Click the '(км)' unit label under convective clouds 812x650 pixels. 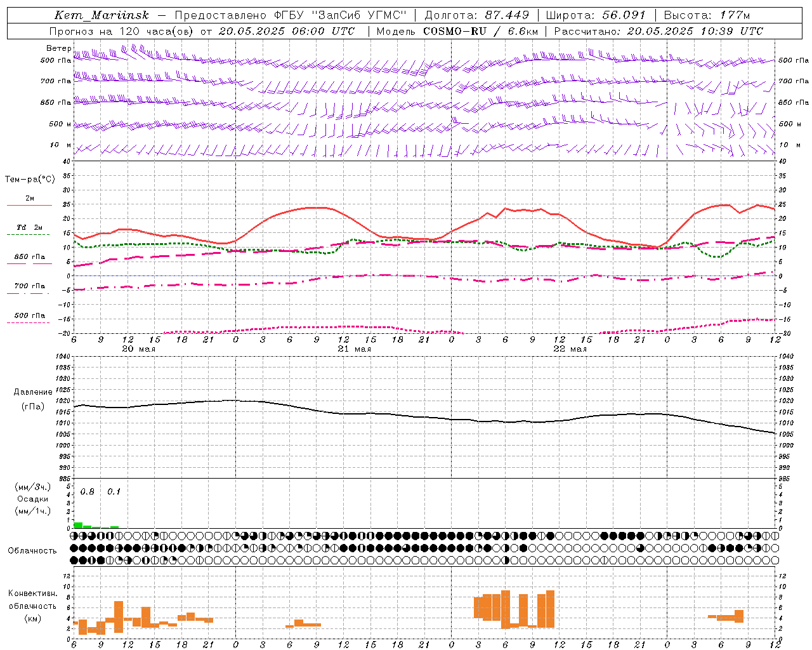(32, 618)
